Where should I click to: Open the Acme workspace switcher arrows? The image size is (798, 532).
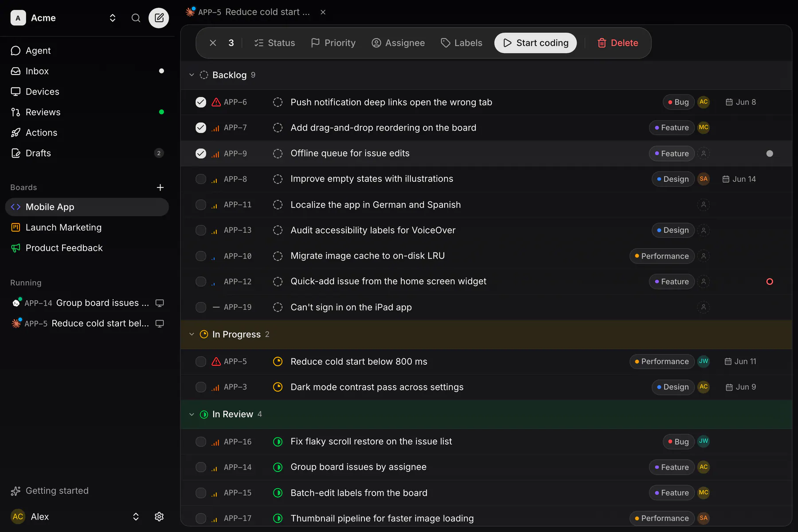coord(113,18)
